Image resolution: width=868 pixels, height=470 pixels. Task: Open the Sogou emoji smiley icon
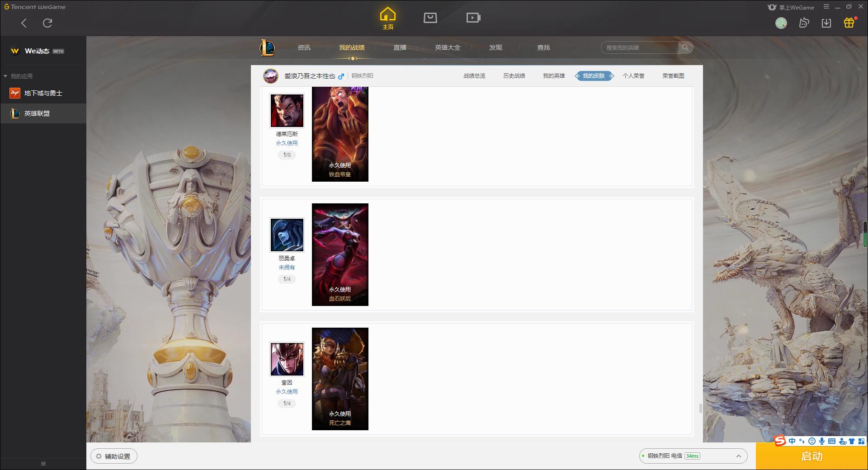[812, 442]
